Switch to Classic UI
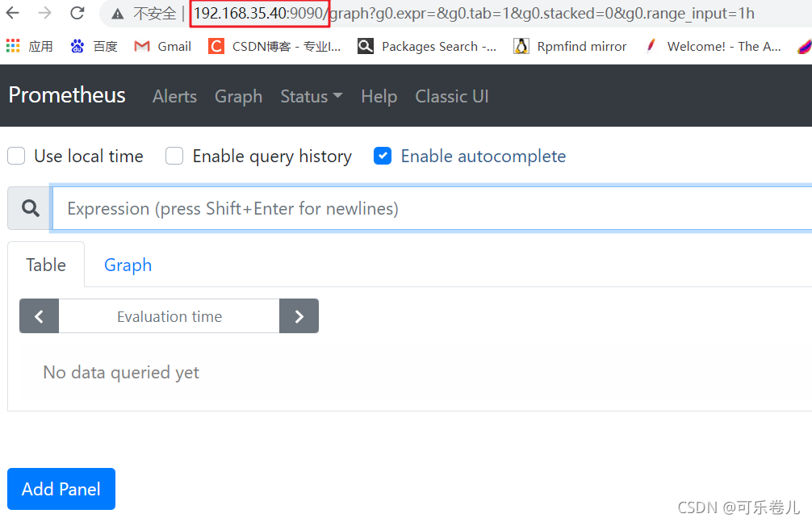This screenshot has width=812, height=522. pyautogui.click(x=452, y=96)
